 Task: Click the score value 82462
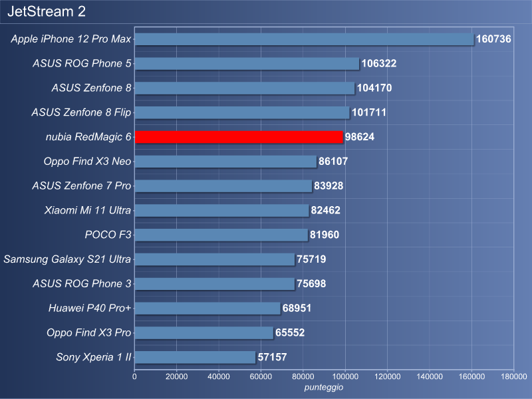[x=325, y=210]
